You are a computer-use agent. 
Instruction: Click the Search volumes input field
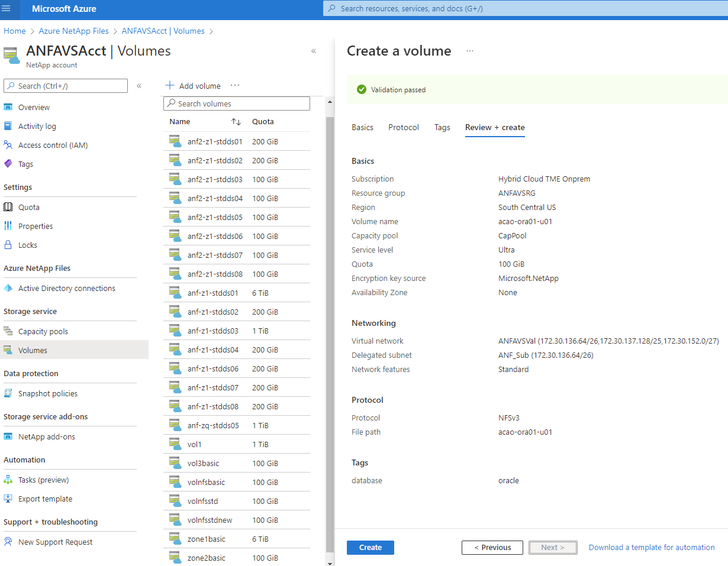click(x=237, y=104)
